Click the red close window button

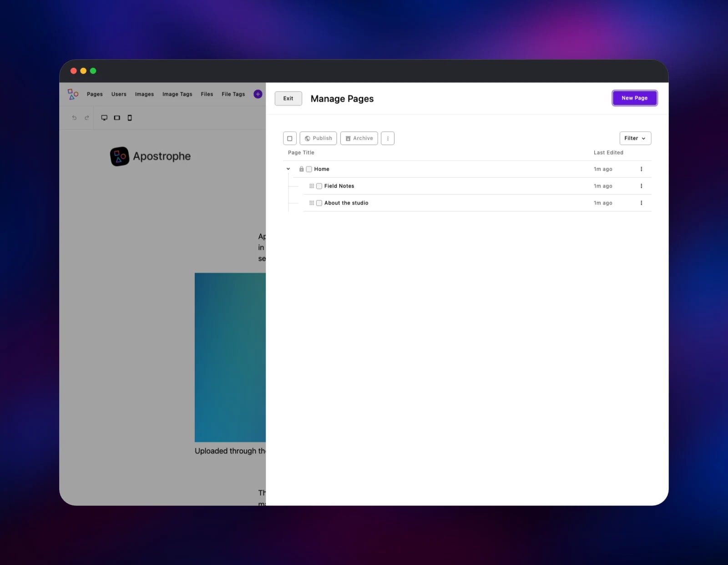click(73, 71)
